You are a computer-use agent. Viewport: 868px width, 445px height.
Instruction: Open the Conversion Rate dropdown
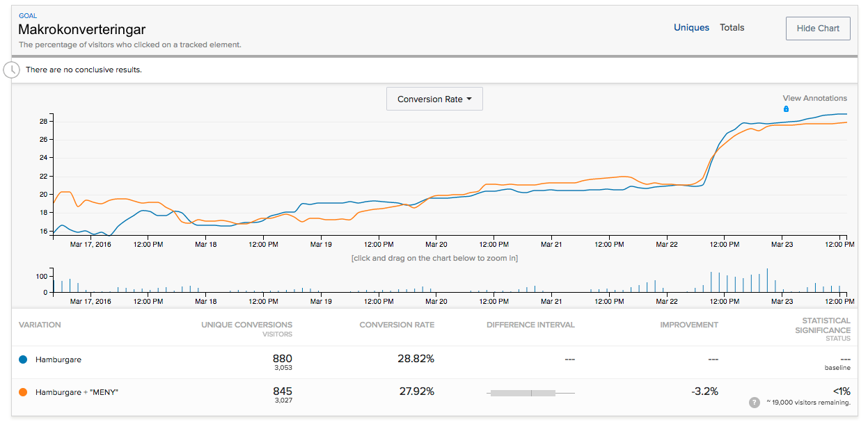(x=434, y=99)
